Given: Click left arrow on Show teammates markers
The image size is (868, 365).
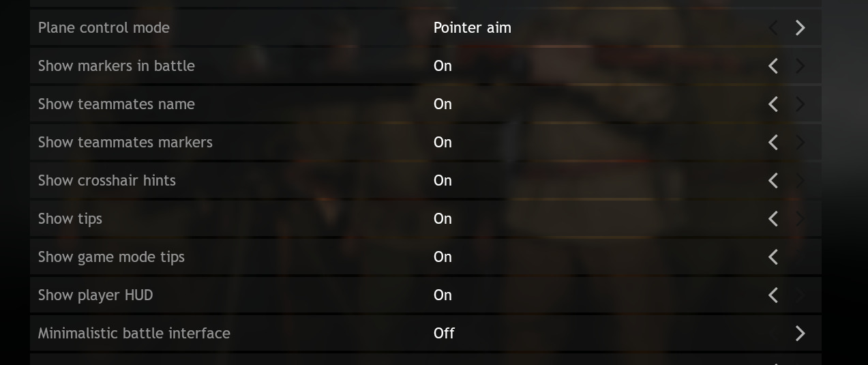Looking at the screenshot, I should [773, 143].
